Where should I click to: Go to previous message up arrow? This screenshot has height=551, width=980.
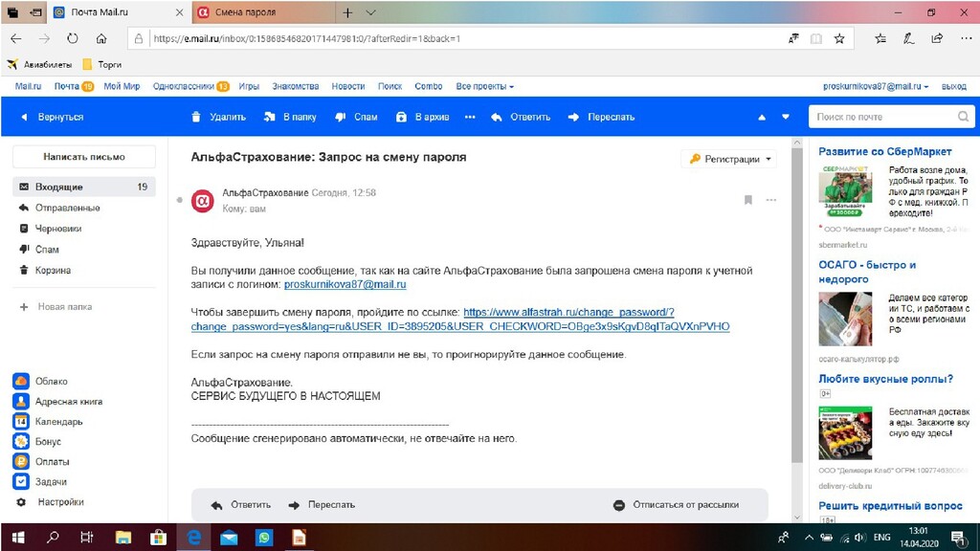[762, 117]
